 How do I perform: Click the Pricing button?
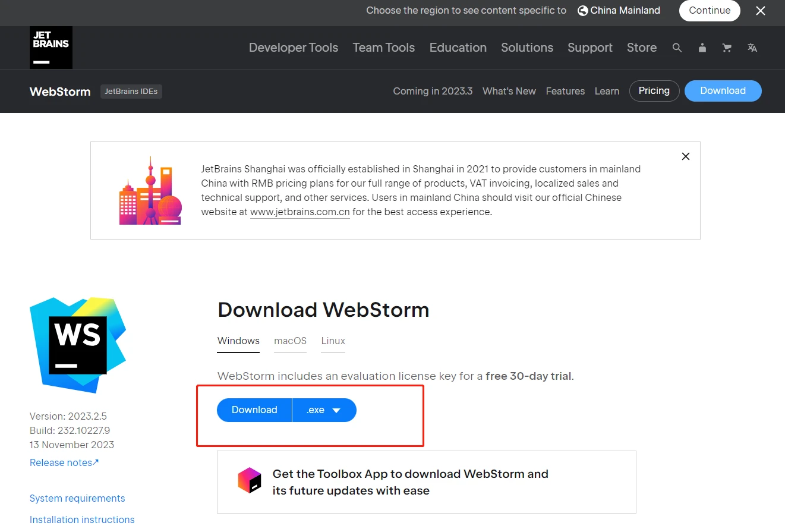(654, 91)
